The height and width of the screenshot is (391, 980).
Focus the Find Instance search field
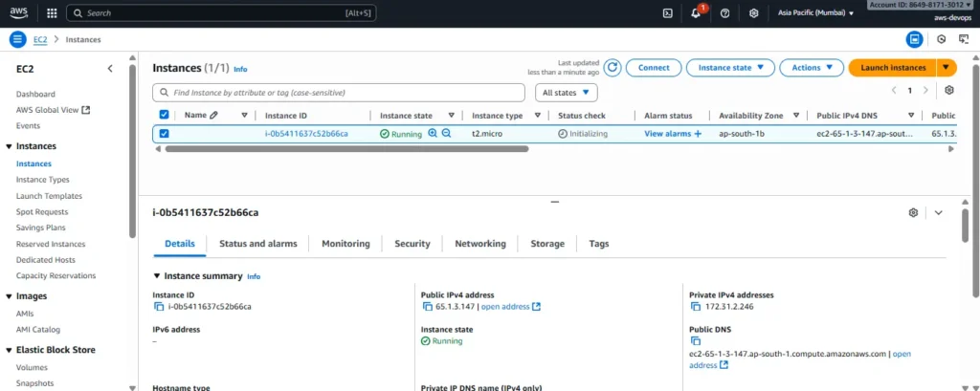[339, 93]
